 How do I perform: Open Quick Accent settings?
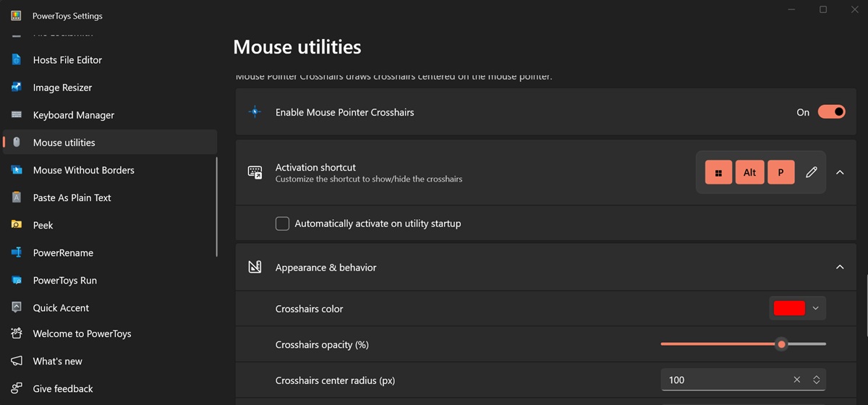[x=110, y=307]
